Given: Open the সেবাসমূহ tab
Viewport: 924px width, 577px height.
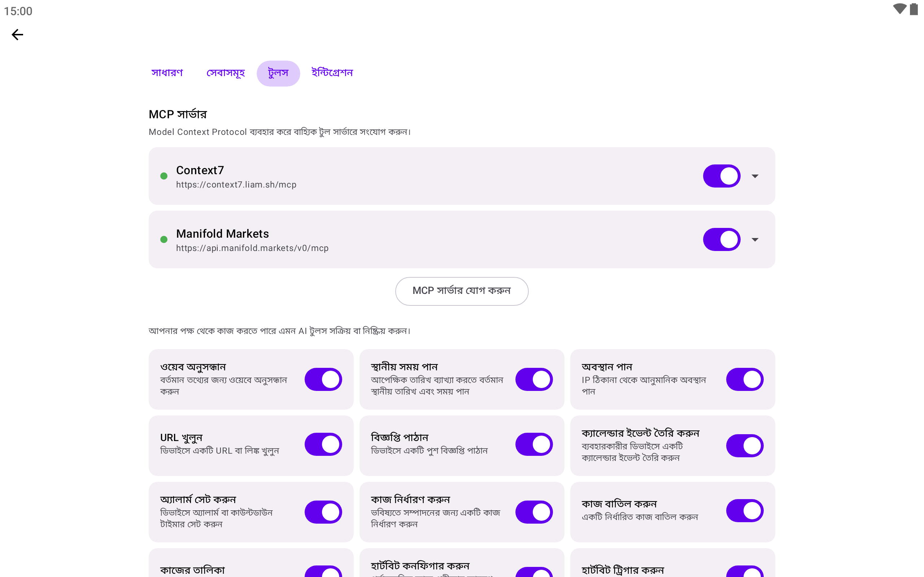Looking at the screenshot, I should (225, 73).
